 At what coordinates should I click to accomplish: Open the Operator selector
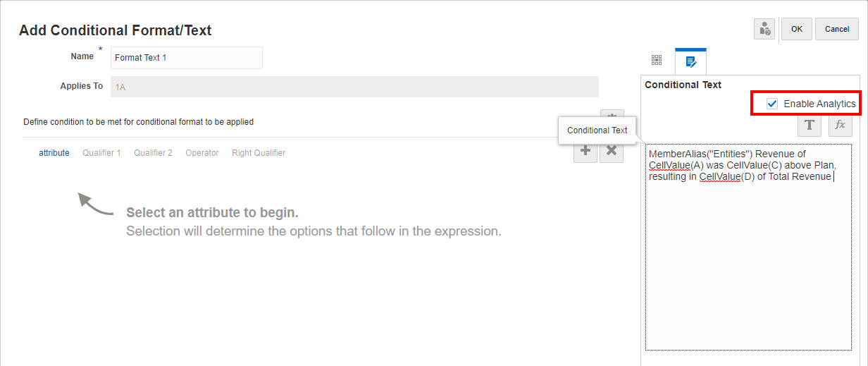click(x=202, y=153)
